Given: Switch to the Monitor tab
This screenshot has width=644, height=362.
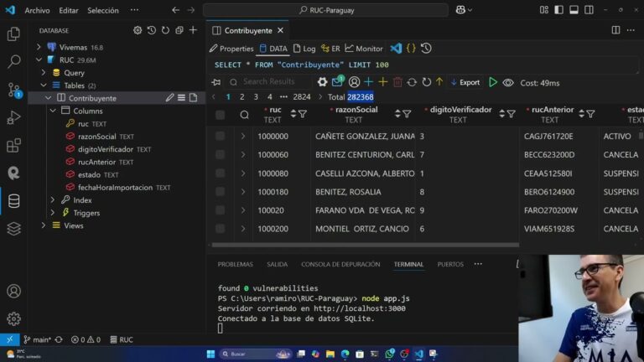Looking at the screenshot, I should [364, 49].
